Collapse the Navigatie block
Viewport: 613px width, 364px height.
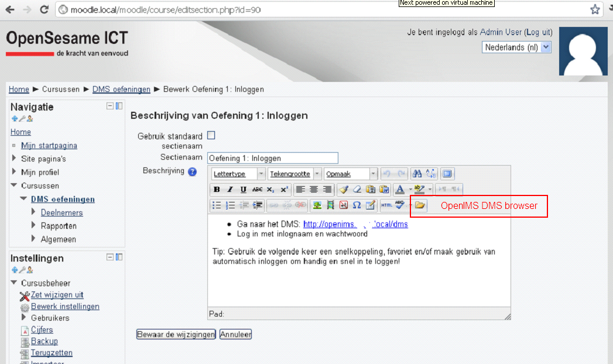[x=110, y=106]
